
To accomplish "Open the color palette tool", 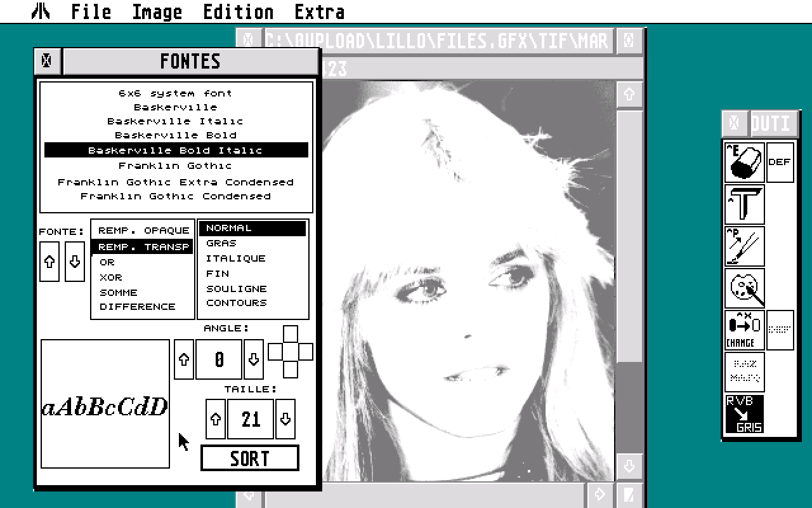I will pyautogui.click(x=743, y=288).
